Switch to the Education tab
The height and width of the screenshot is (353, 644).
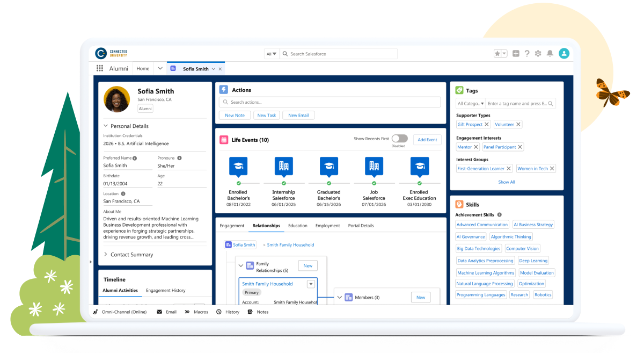tap(297, 226)
